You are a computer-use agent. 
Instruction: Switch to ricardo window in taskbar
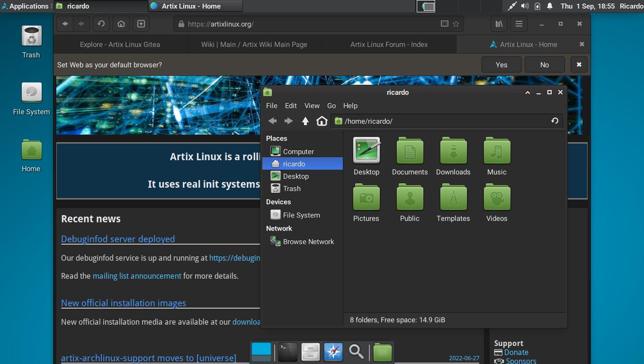click(100, 6)
